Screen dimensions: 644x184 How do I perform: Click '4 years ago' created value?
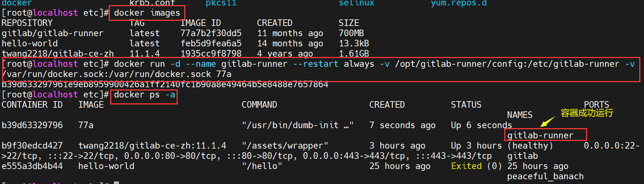coord(285,54)
